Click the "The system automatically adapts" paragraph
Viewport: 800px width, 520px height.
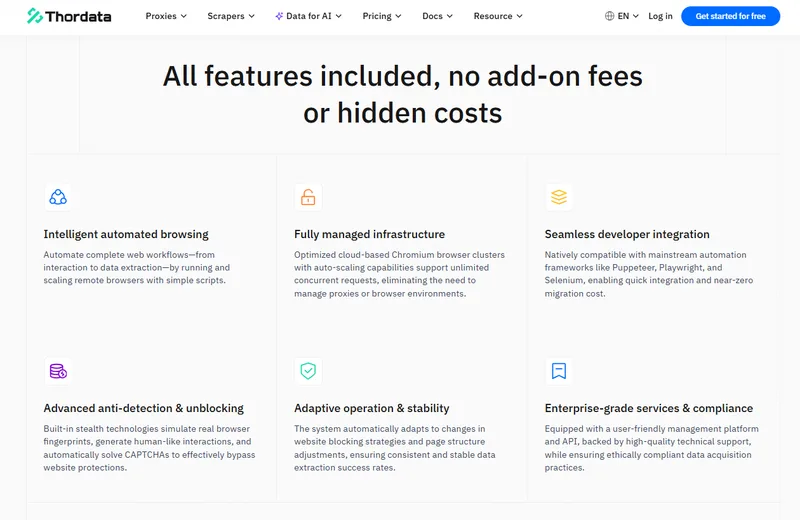pyautogui.click(x=395, y=448)
